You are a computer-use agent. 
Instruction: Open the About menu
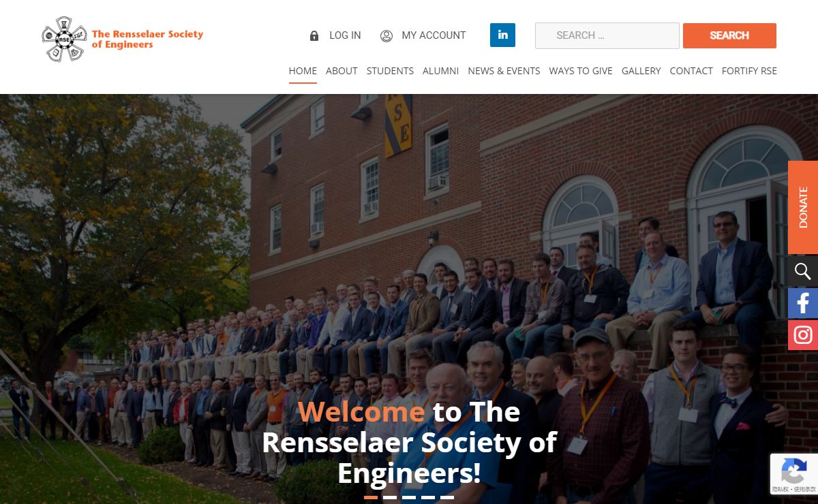pos(342,71)
